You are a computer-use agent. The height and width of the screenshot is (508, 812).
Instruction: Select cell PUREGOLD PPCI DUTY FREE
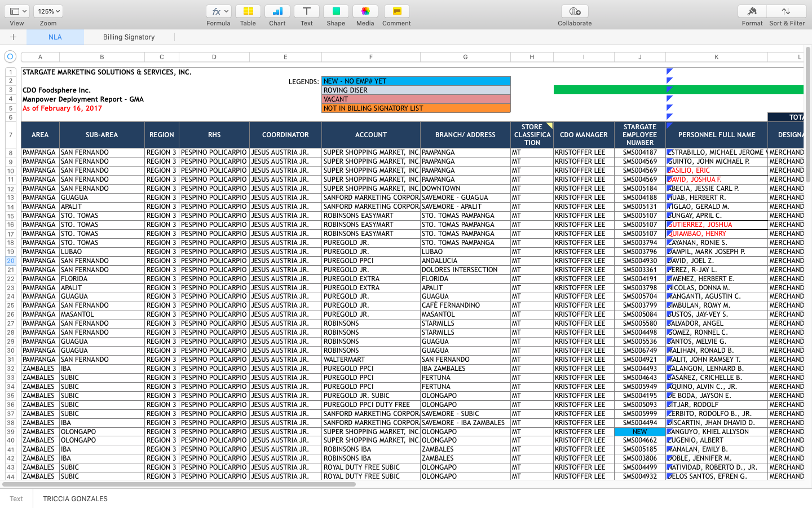coord(371,405)
